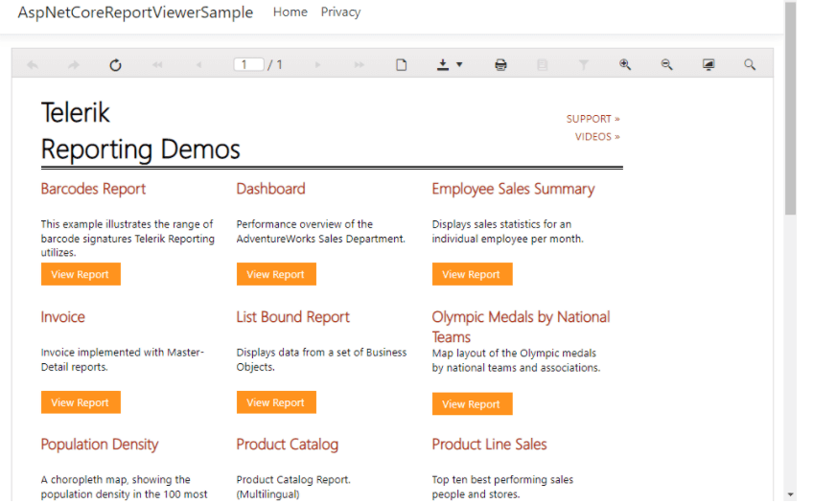The width and height of the screenshot is (813, 504).
Task: Click the Refresh report icon
Action: click(115, 65)
